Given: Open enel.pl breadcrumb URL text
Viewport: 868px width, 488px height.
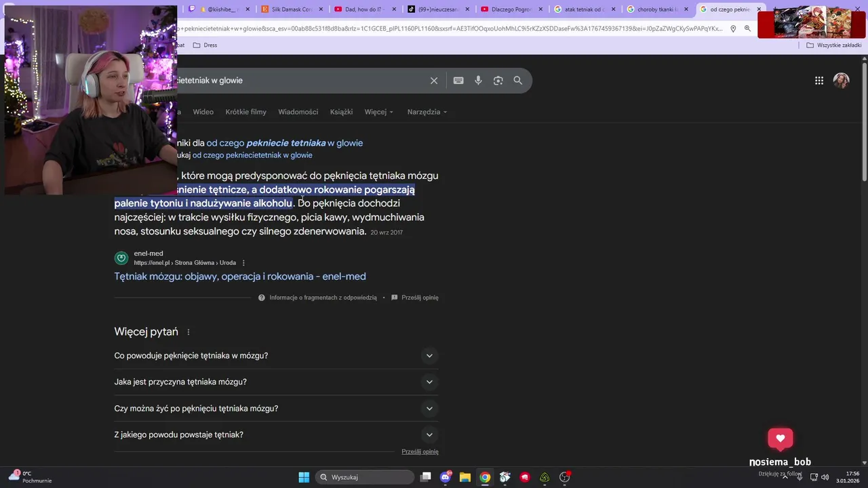Looking at the screenshot, I should 184,263.
